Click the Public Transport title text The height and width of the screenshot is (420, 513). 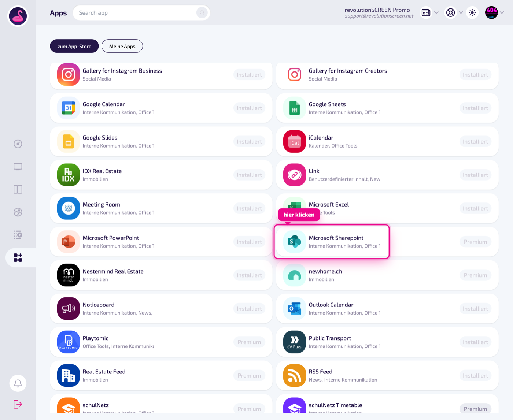[x=330, y=338]
